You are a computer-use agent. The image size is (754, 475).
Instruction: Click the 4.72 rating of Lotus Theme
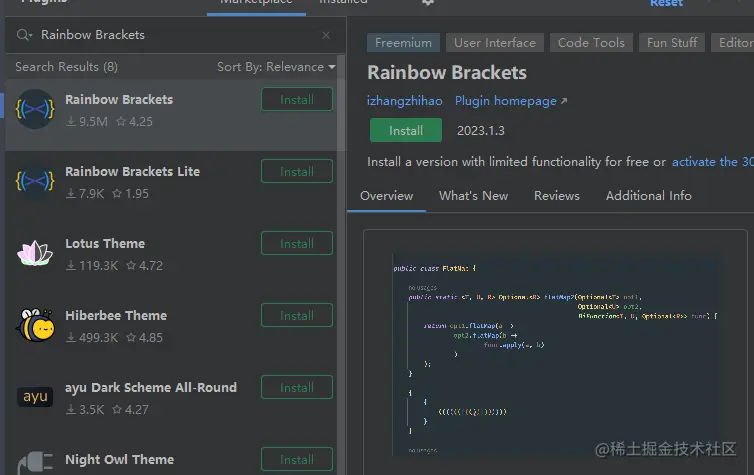[145, 265]
